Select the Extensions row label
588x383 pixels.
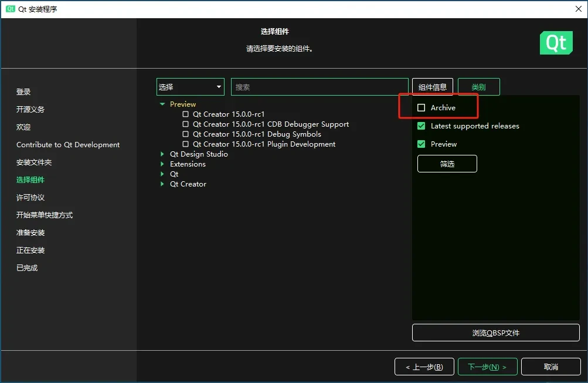click(x=188, y=164)
